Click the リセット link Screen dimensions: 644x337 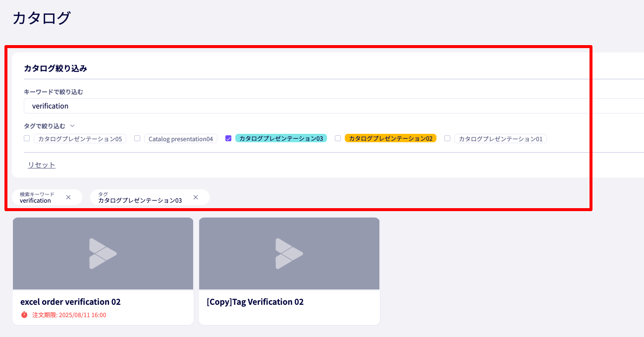[42, 165]
